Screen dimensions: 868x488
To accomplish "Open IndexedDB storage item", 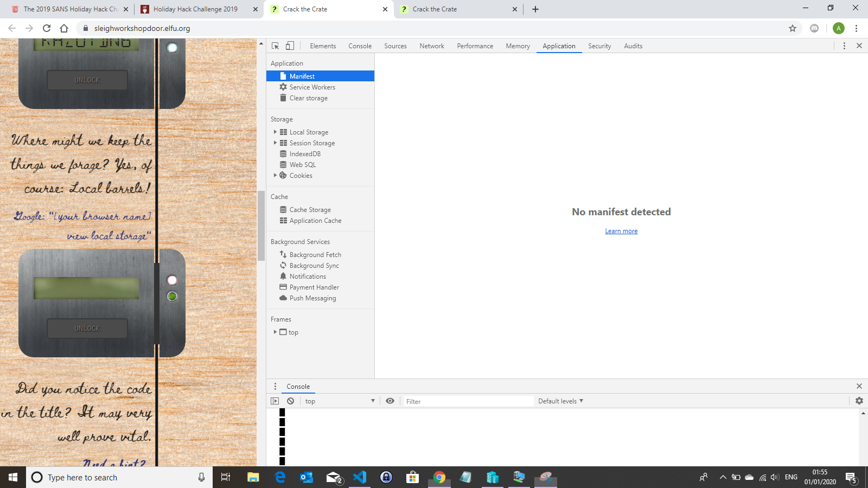I will point(305,154).
